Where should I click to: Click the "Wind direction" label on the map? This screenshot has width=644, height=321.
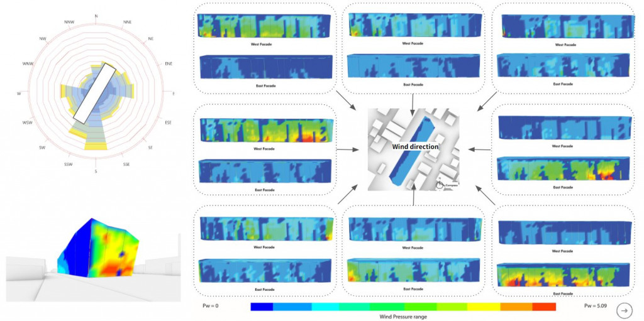point(415,146)
